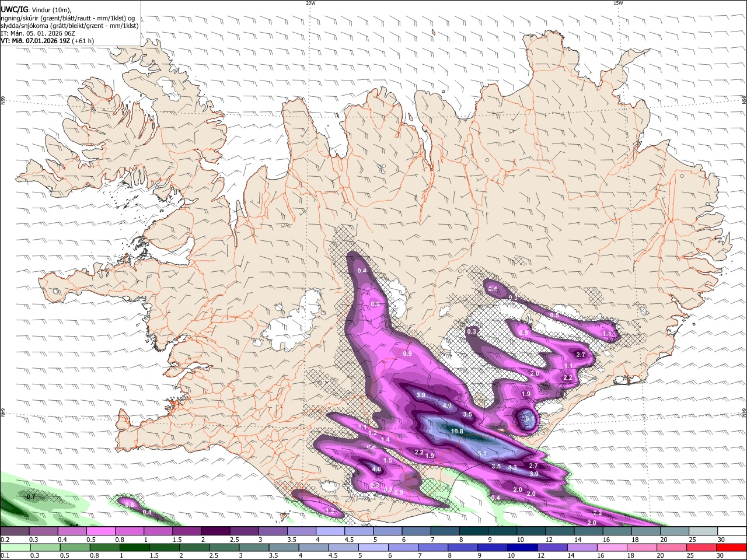Image resolution: width=747 pixels, height=560 pixels.
Task: Select deep navy blue 10–12 swatch, lower legend
Action: coord(521,547)
